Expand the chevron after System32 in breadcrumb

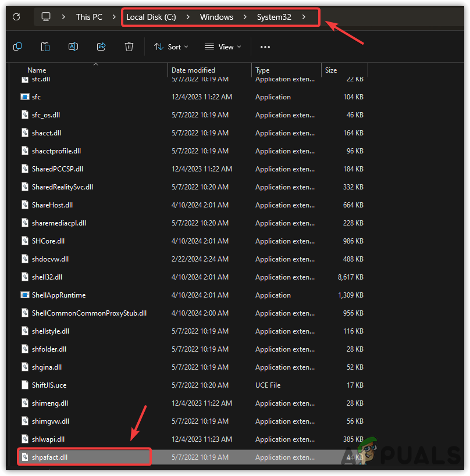coord(304,17)
